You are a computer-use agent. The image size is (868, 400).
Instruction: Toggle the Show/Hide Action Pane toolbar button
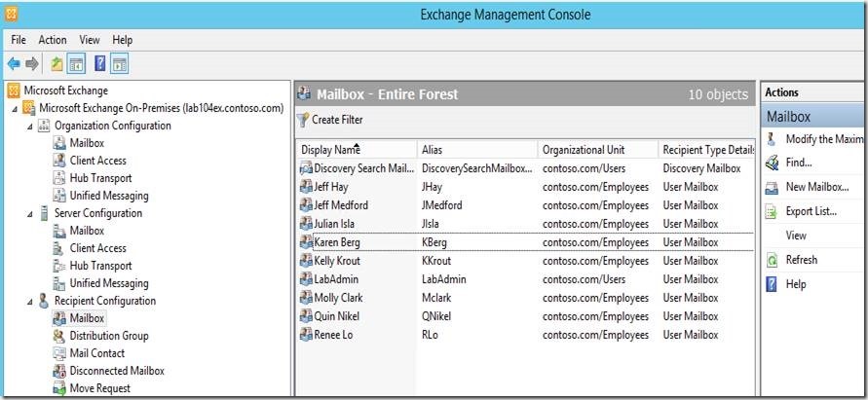pos(119,64)
